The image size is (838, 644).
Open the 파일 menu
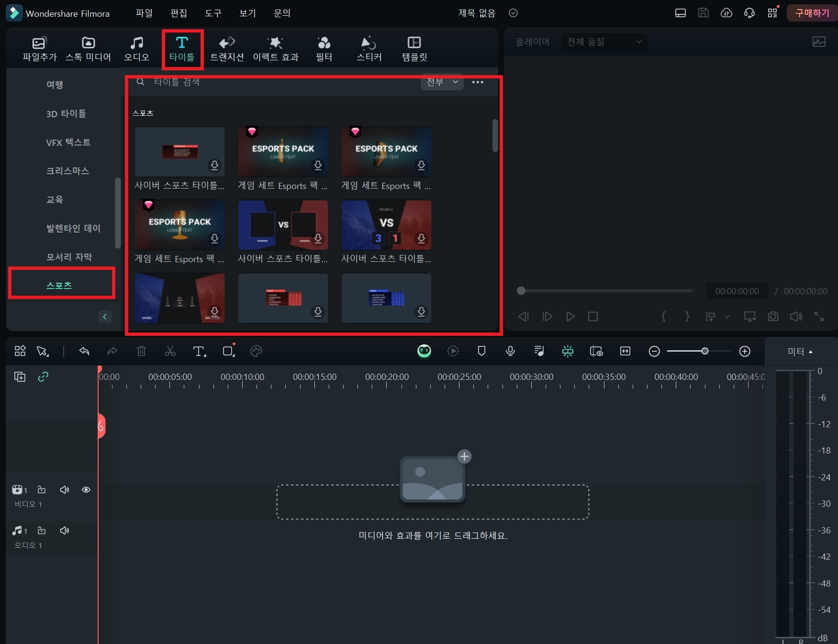pos(144,13)
